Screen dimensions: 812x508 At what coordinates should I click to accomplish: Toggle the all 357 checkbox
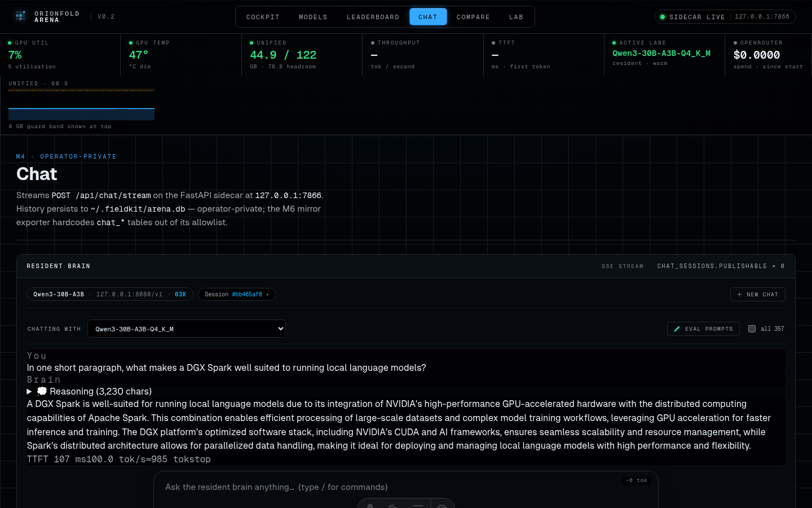pyautogui.click(x=752, y=329)
